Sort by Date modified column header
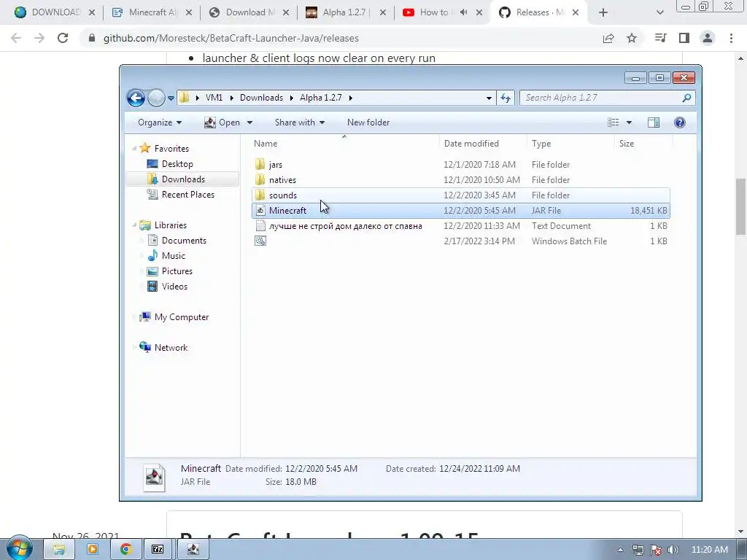Screen dimensions: 747x560 tap(471, 144)
